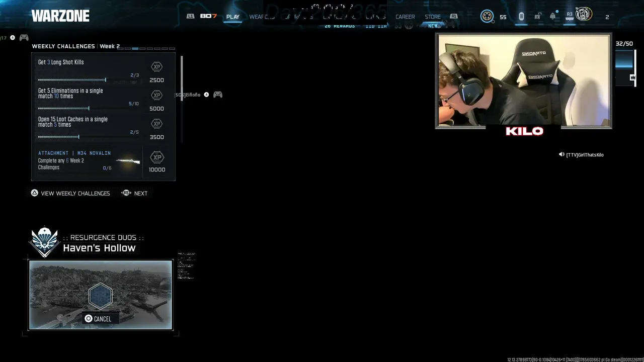
Task: Click the PlayStation icon beside Eiñoño
Action: [206, 95]
